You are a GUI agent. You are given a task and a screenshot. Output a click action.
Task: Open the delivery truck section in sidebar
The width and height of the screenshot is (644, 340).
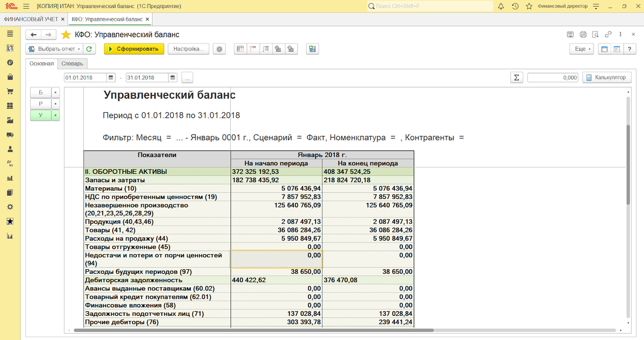(x=10, y=135)
